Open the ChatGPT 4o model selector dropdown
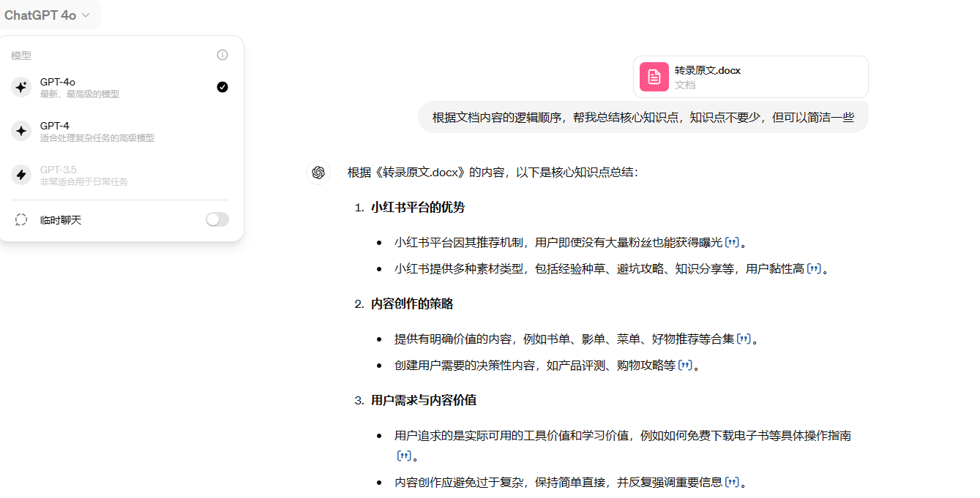The width and height of the screenshot is (980, 498). click(x=48, y=15)
